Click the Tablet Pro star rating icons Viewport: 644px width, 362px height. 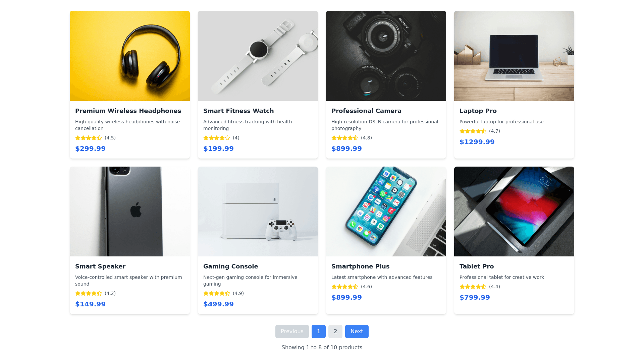(473, 287)
